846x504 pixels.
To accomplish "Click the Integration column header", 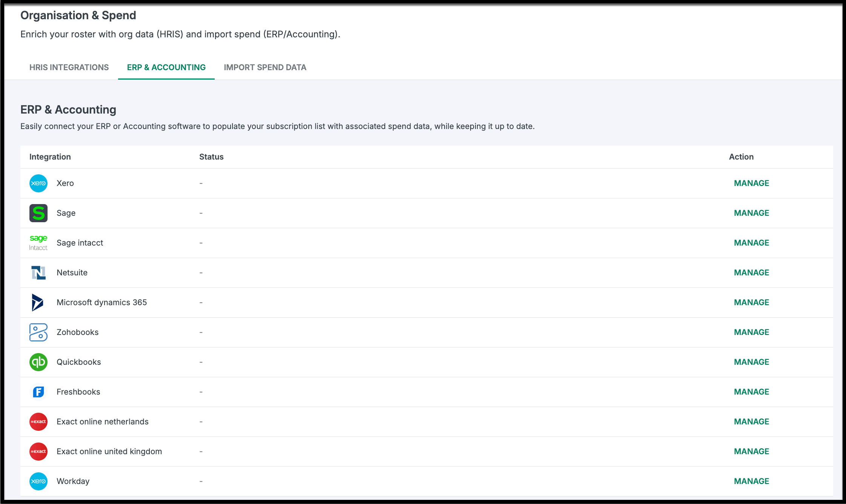I will tap(50, 157).
